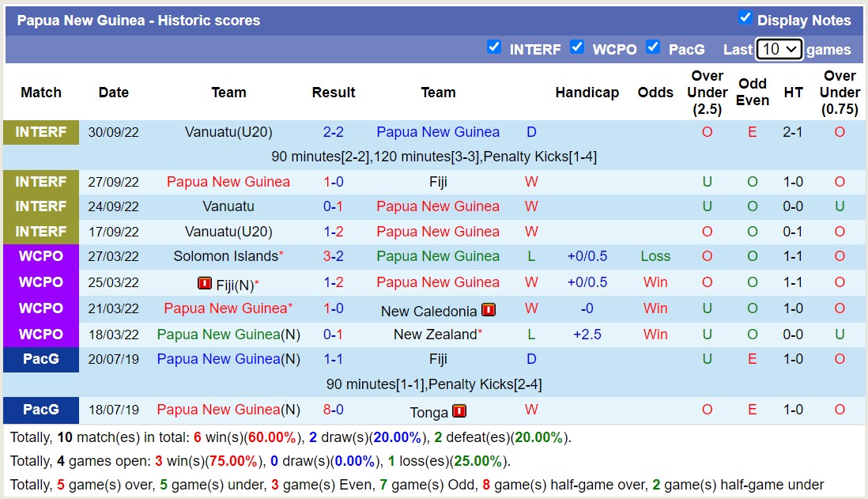Image resolution: width=868 pixels, height=499 pixels.
Task: Click PacG label on 18/07/19 match
Action: [41, 410]
